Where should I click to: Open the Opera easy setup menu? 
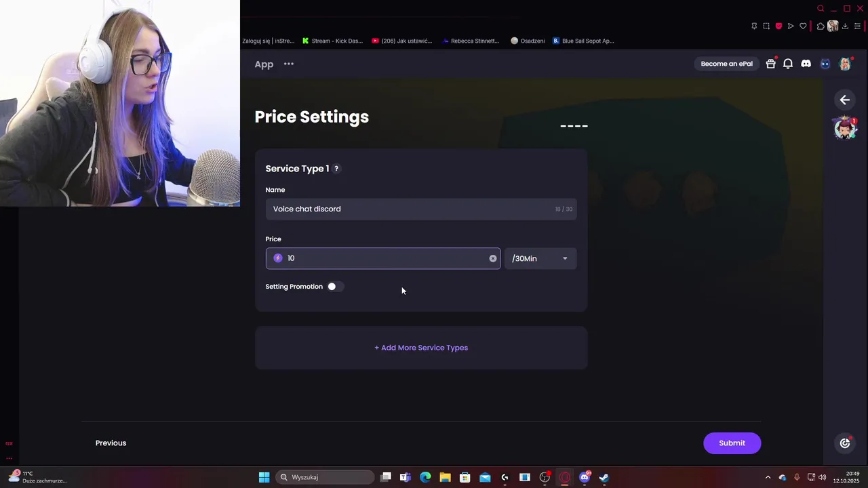click(x=858, y=26)
